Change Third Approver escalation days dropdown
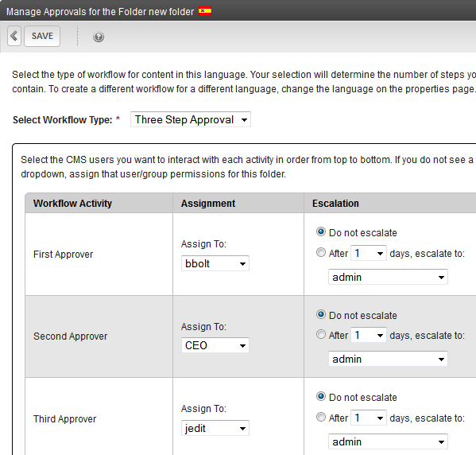This screenshot has height=455, width=476. 369,418
